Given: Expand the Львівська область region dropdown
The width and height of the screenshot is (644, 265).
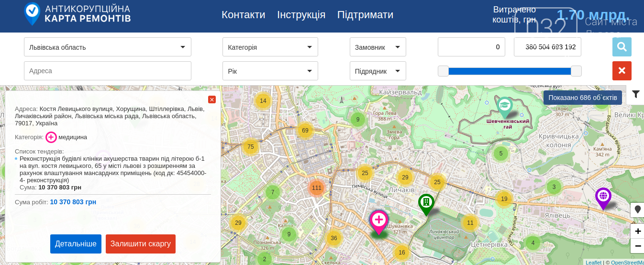Looking at the screenshot, I should pyautogui.click(x=108, y=47).
